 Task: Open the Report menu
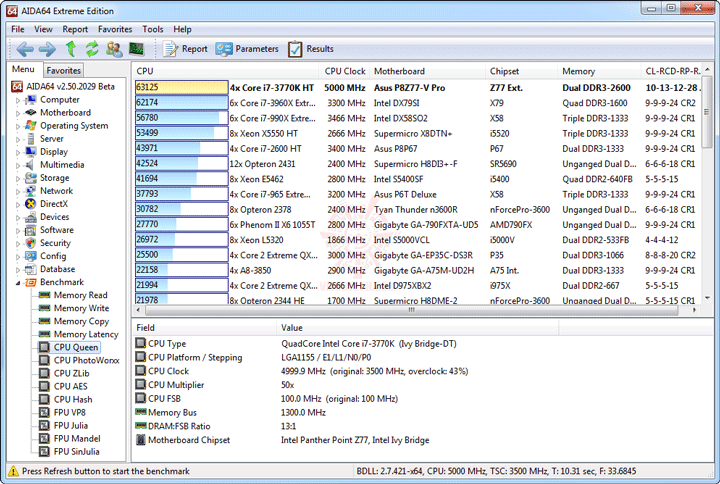click(75, 29)
